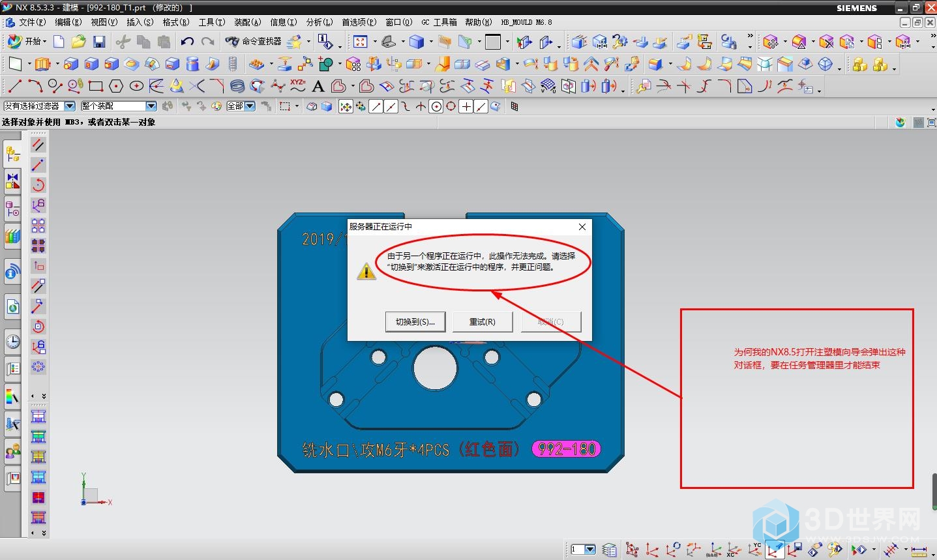937x560 pixels.
Task: Close the 服务器正在运行中 dialog
Action: click(x=582, y=227)
